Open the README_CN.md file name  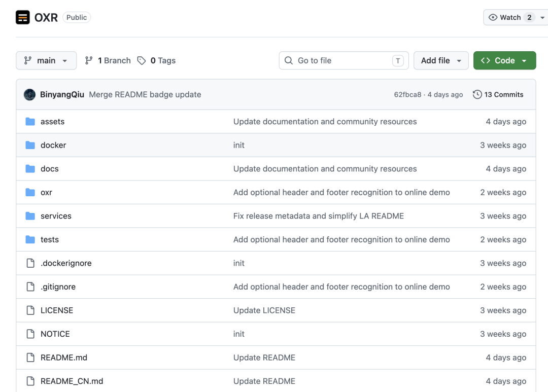[72, 381]
